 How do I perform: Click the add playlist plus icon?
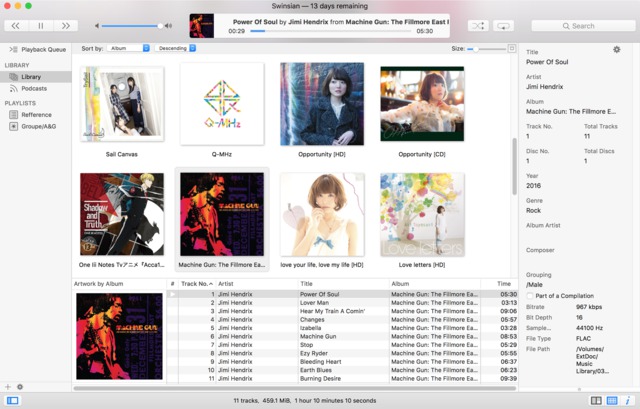click(x=8, y=386)
